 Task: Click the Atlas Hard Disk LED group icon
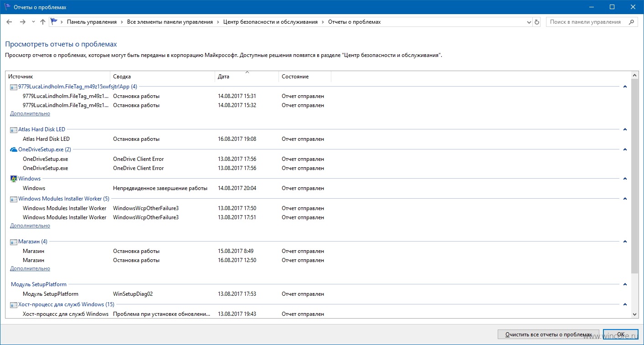[x=13, y=130]
